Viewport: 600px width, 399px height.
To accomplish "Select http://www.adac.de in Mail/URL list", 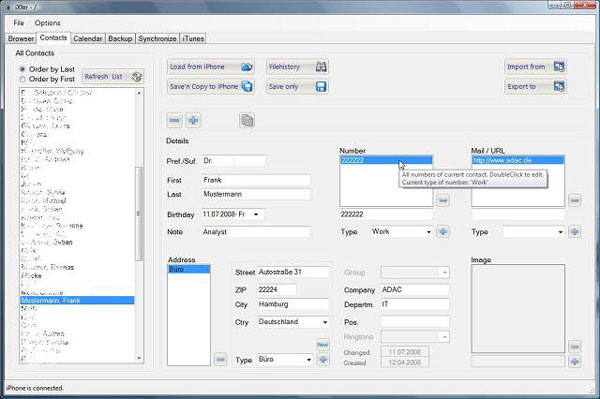I will [x=518, y=160].
